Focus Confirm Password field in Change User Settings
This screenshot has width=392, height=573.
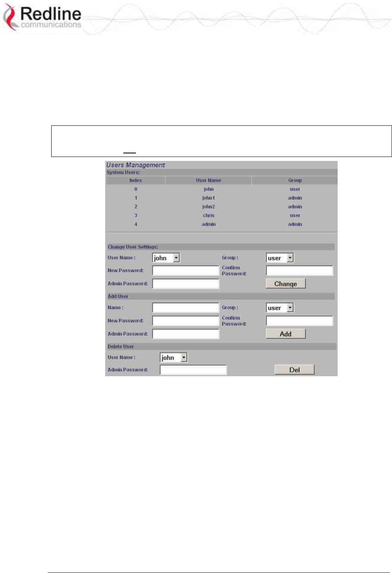(x=299, y=271)
